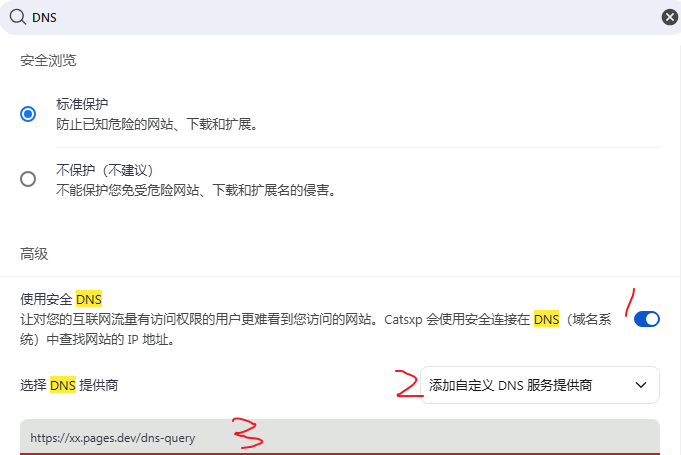
Task: Focus the custom DNS URL input field
Action: [x=340, y=437]
